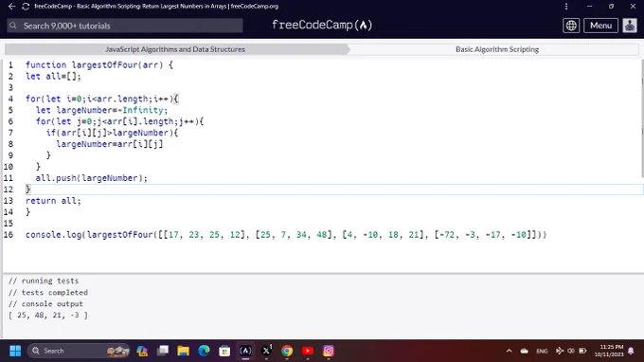Open the Menu button
The width and height of the screenshot is (644, 362).
point(600,26)
